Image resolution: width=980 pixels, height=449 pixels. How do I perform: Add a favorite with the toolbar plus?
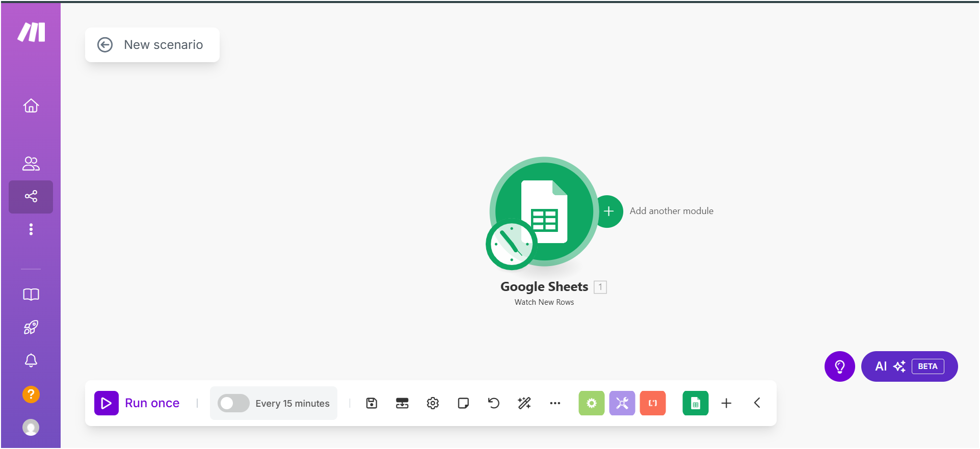pos(727,403)
